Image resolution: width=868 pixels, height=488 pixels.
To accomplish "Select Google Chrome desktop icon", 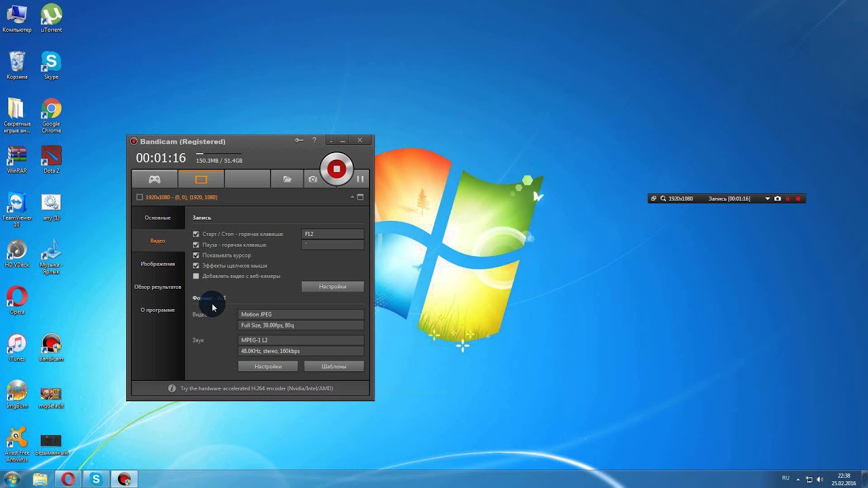I will pyautogui.click(x=51, y=115).
